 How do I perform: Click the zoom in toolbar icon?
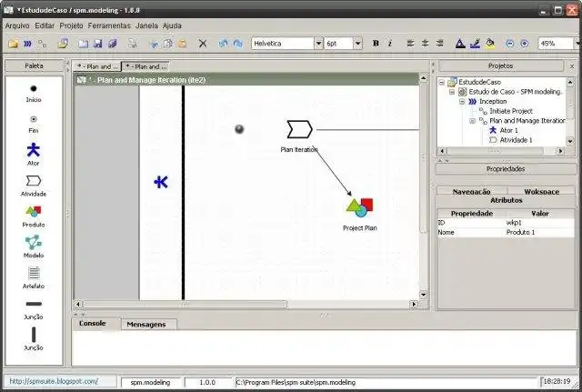tap(525, 44)
